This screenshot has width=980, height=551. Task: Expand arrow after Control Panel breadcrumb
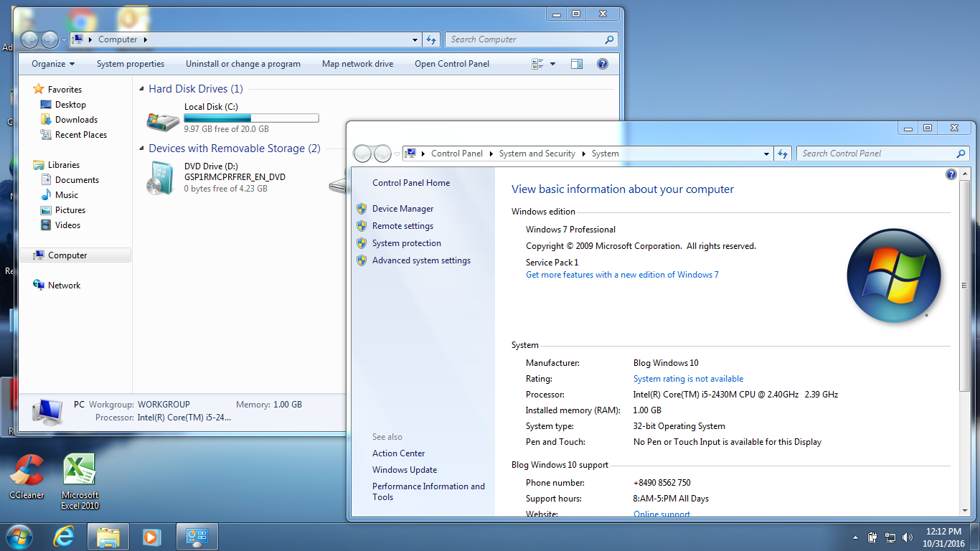[x=491, y=154]
